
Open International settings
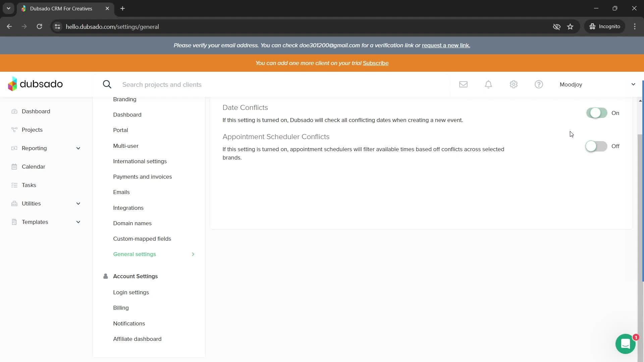[x=140, y=161]
